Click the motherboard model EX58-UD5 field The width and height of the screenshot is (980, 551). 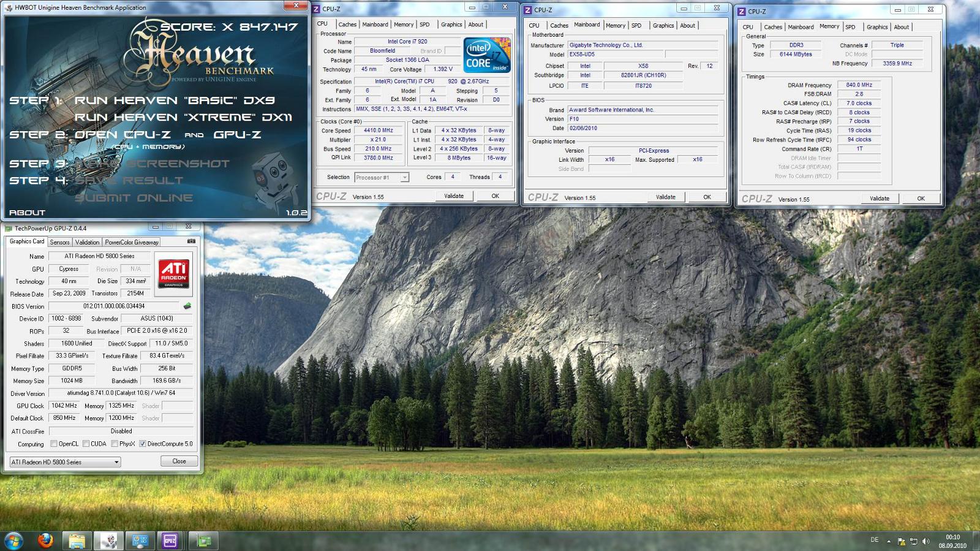coord(616,55)
